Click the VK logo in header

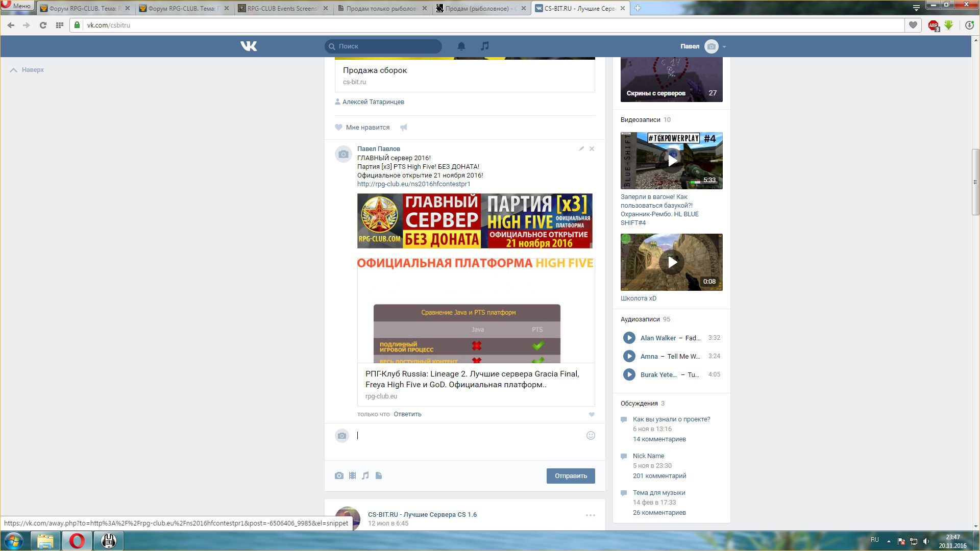[249, 46]
